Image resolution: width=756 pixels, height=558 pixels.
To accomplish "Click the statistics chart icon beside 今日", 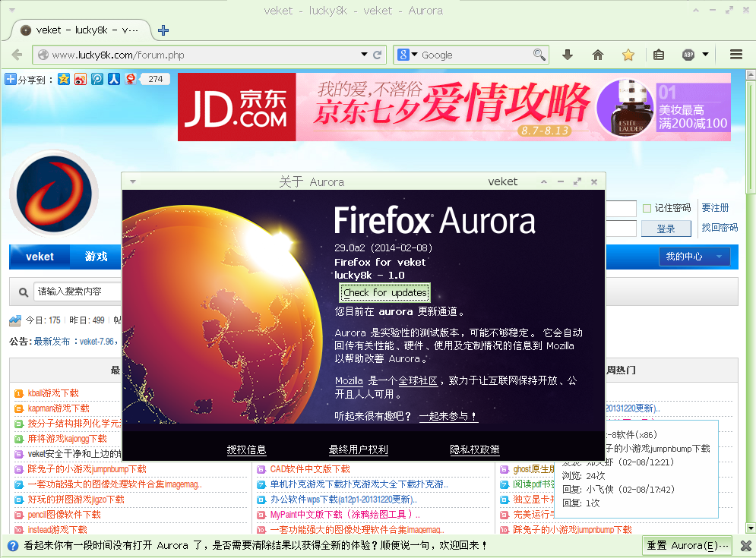I will point(15,320).
